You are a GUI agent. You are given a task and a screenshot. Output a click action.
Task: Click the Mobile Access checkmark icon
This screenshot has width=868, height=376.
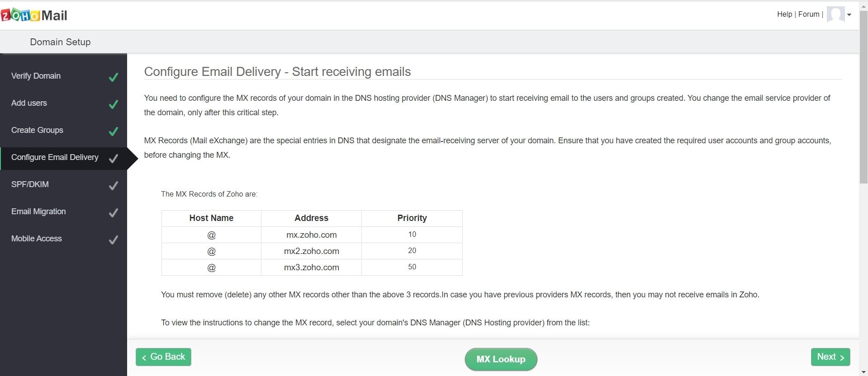pos(114,240)
